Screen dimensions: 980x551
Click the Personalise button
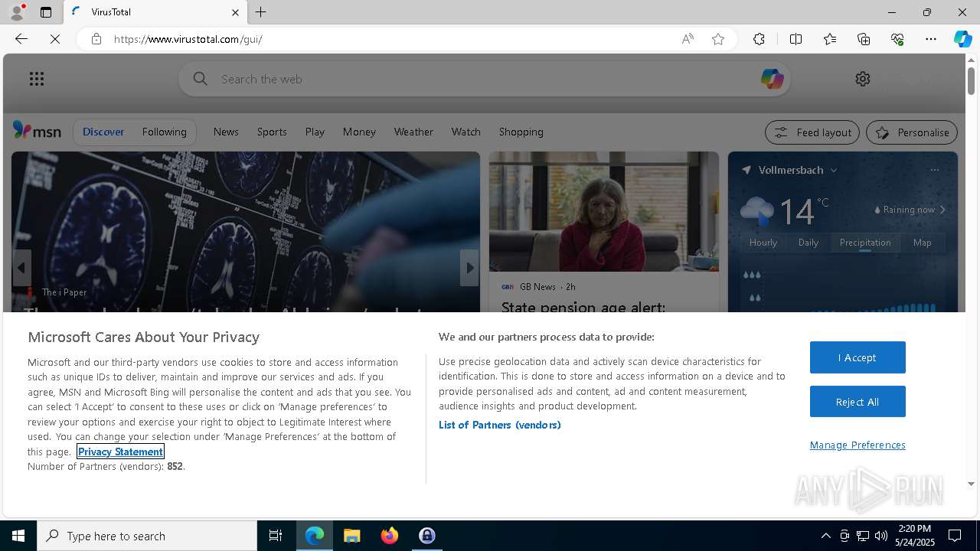912,132
